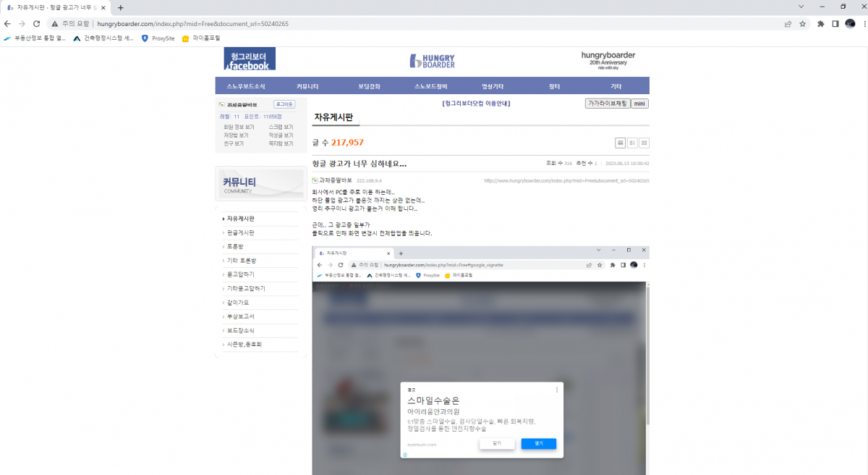The image size is (868, 475).
Task: Click the post title 헝글 광고가 너무 심하네요
Action: [359, 164]
